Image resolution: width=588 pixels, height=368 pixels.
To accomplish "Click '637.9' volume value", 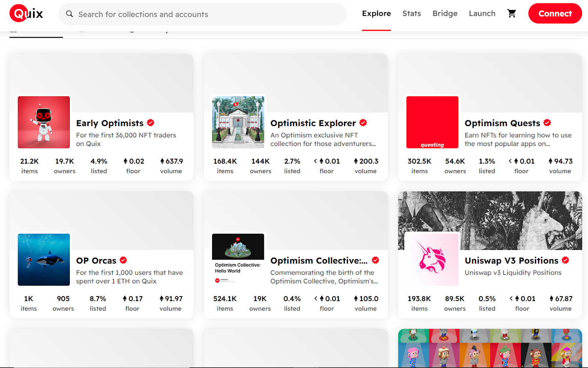I will click(174, 161).
